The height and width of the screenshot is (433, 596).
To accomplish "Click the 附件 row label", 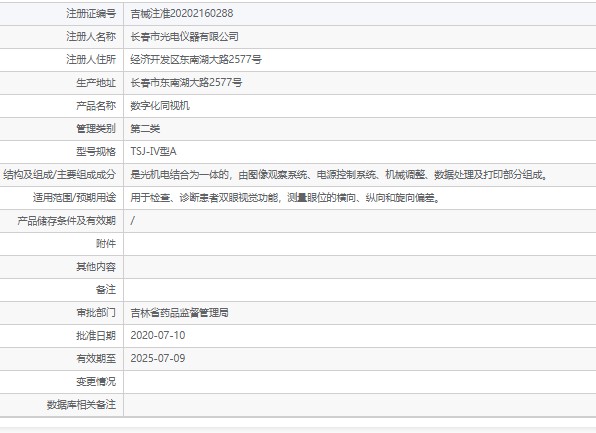I will (106, 244).
